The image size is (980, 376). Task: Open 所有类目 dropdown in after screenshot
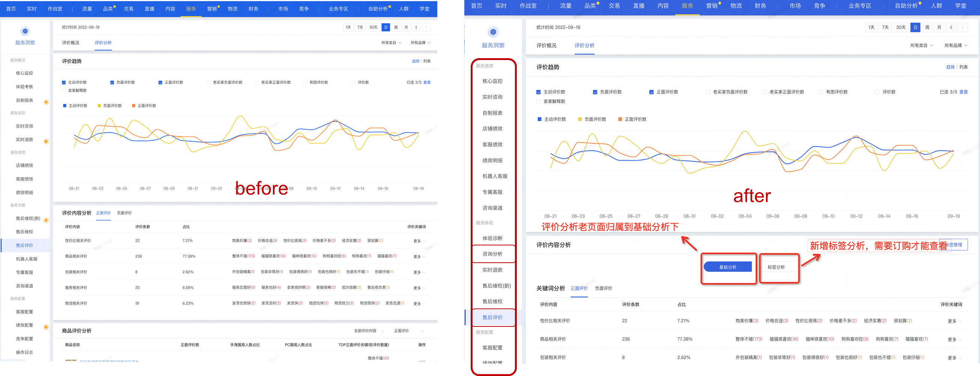(921, 46)
